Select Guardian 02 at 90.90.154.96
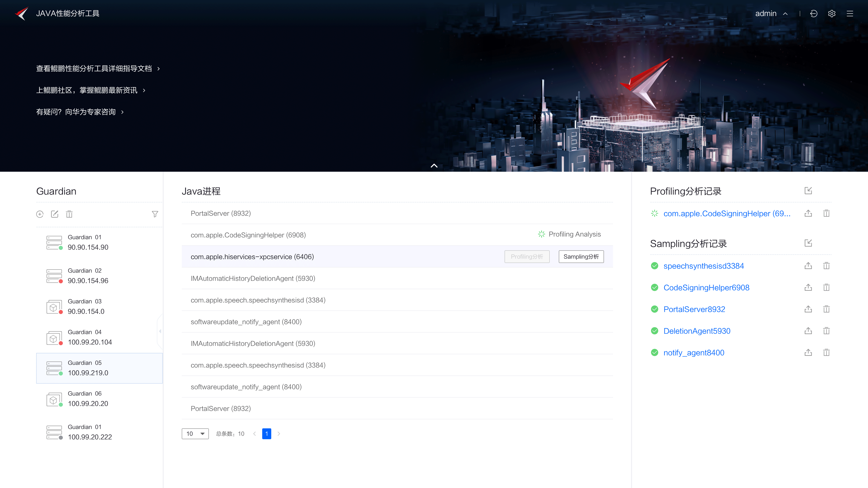This screenshot has width=868, height=488. (x=99, y=276)
